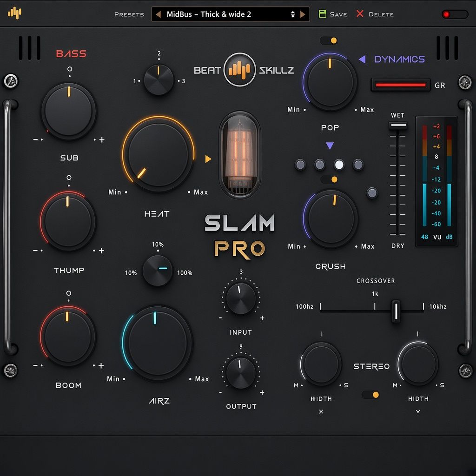476x476 pixels.
Task: Click the 100hz crossover mark
Action: coord(304,307)
